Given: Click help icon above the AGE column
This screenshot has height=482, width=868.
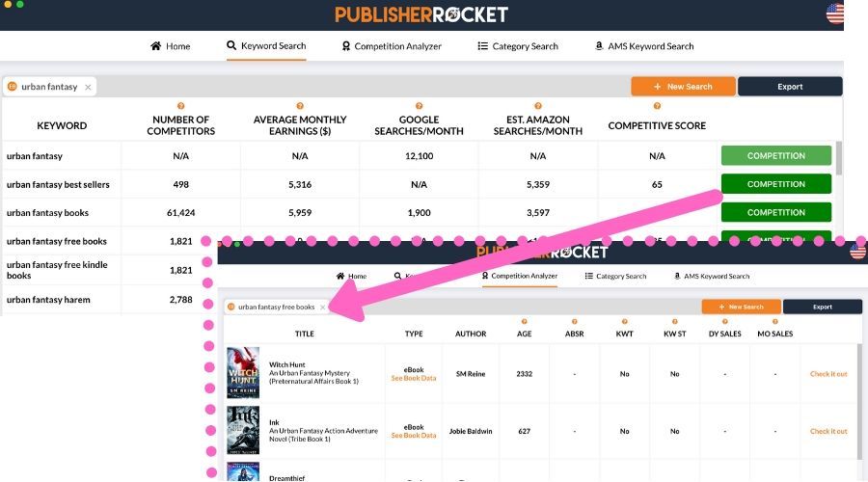Looking at the screenshot, I should [x=524, y=322].
